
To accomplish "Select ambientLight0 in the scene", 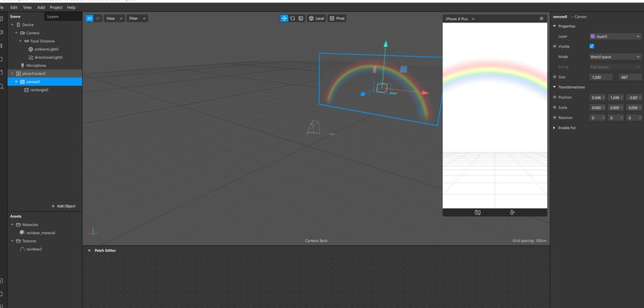I will [x=46, y=49].
